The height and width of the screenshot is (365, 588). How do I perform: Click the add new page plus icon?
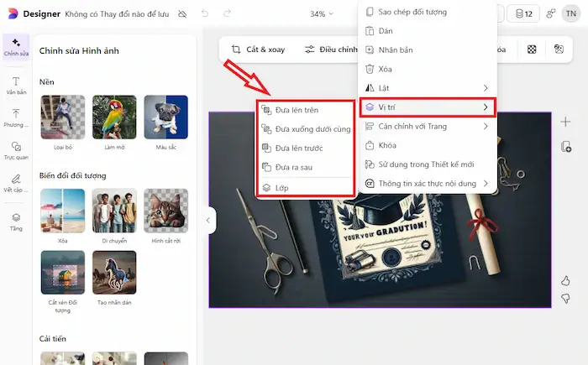tap(565, 122)
